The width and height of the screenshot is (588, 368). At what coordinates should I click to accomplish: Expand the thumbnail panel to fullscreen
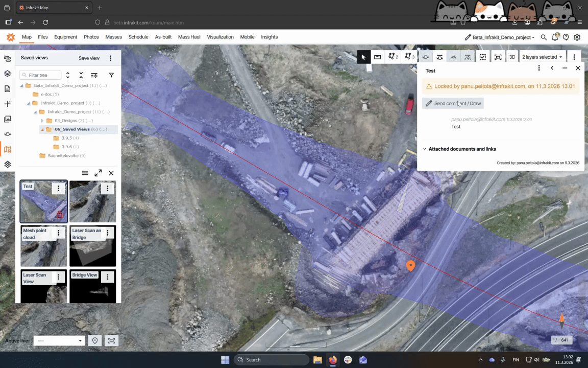(x=98, y=173)
